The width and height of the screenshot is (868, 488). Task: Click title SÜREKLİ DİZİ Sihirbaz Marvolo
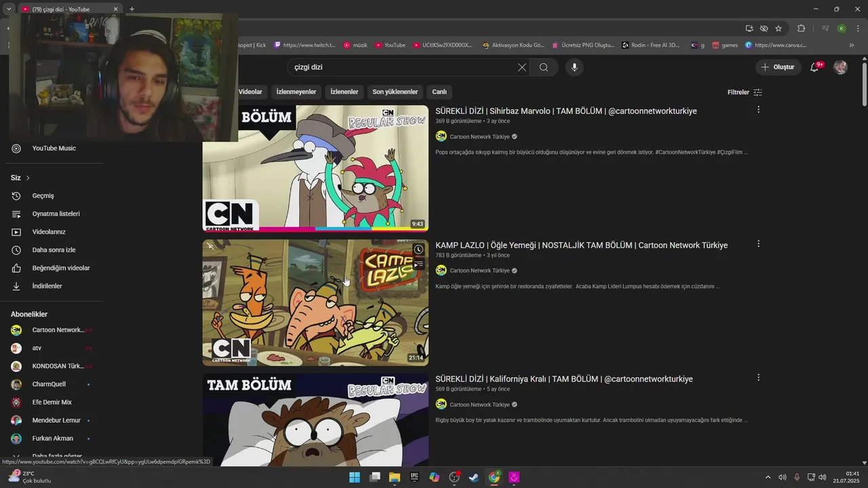566,111
